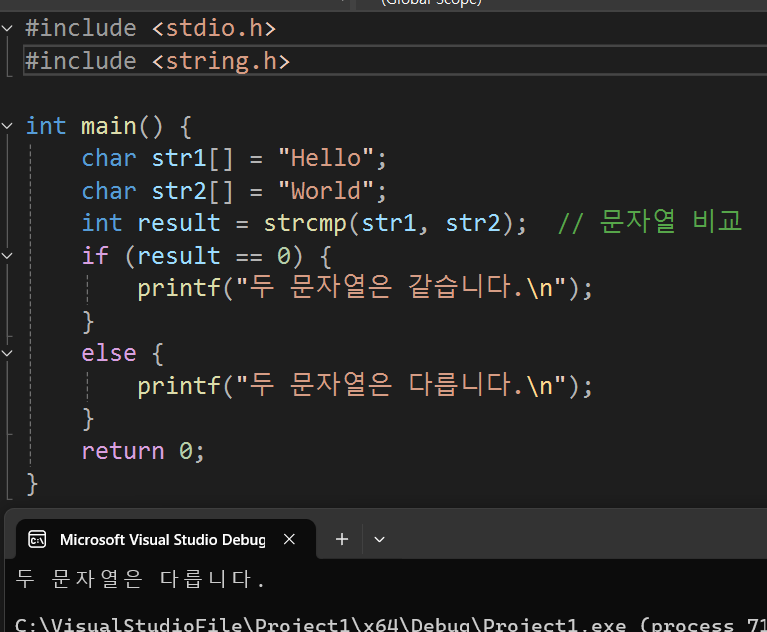Screen dimensions: 767x632
Task: Click the str2[] array declaration
Action: pos(234,191)
